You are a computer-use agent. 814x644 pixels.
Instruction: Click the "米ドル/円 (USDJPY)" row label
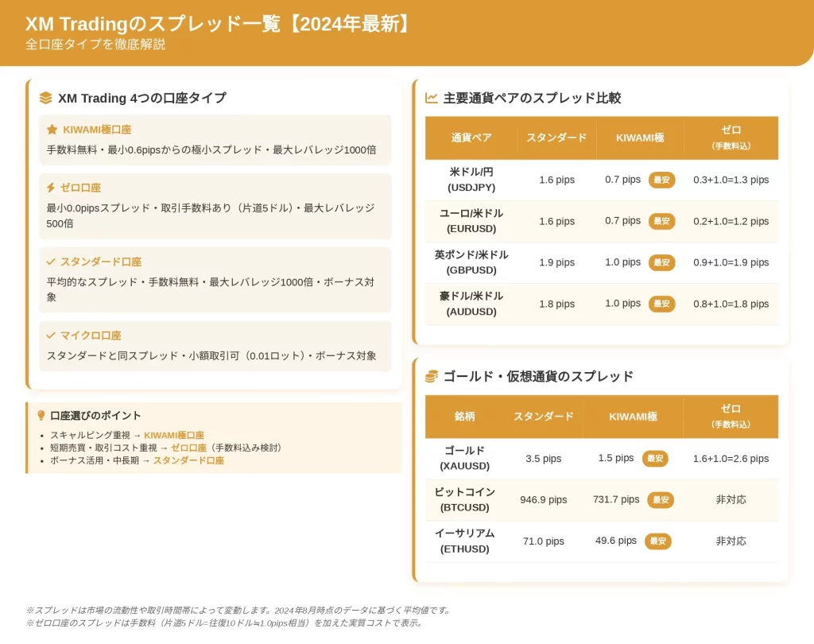click(471, 180)
